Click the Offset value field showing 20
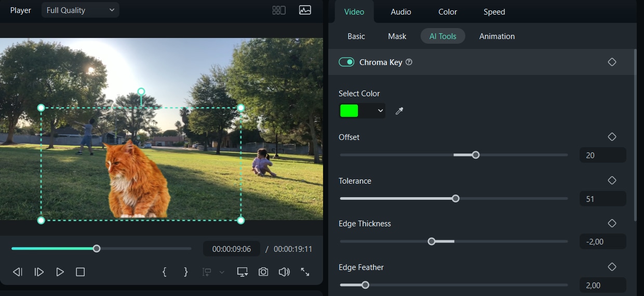Viewport: 644px width, 296px height. point(602,155)
